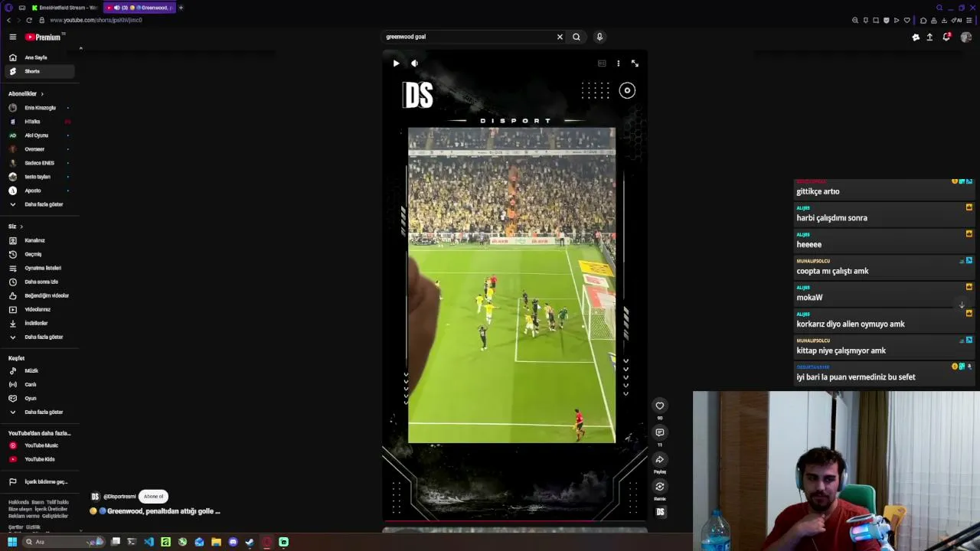980x551 pixels.
Task: Open Ana Sayfa in the sidebar
Action: tap(38, 57)
